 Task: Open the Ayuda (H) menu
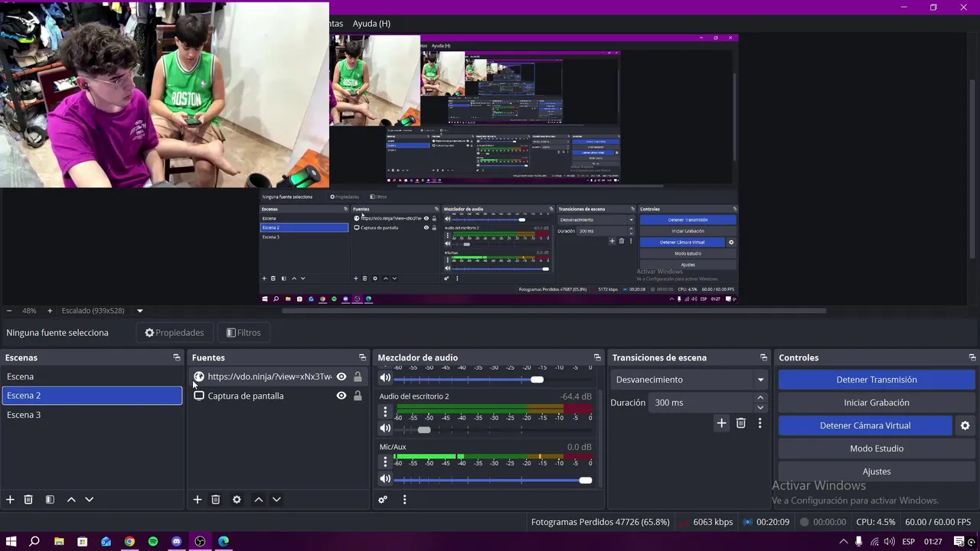tap(371, 24)
